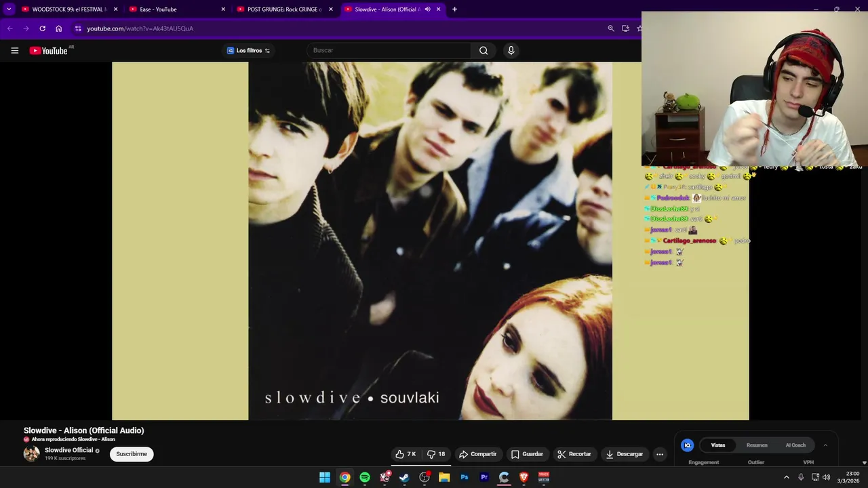Open a new browser tab
The width and height of the screenshot is (868, 488).
point(454,9)
